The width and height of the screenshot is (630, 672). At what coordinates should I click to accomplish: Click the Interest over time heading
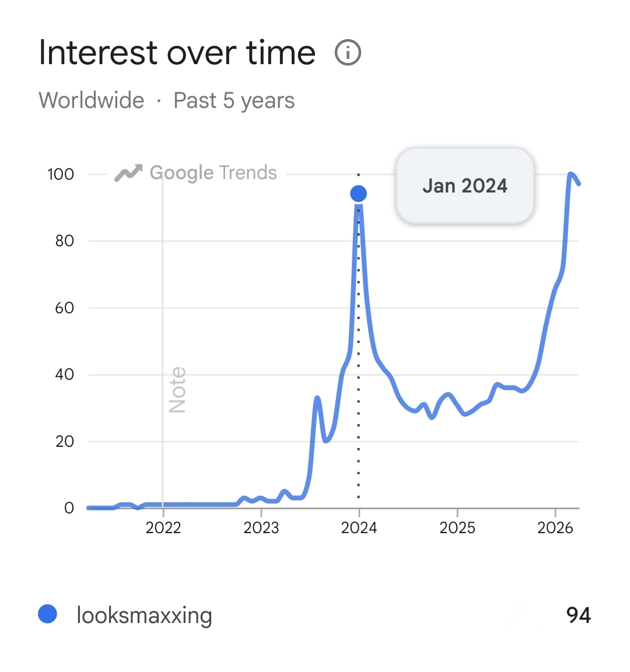click(x=177, y=53)
